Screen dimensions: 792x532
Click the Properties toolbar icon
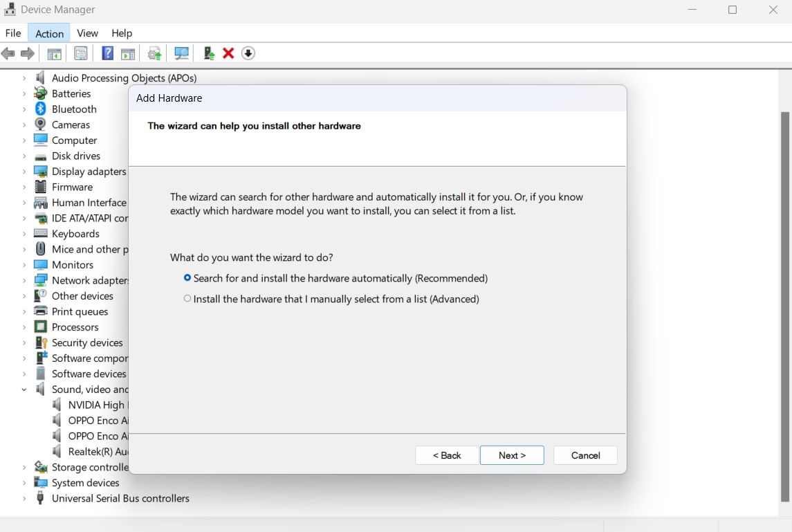pos(80,53)
